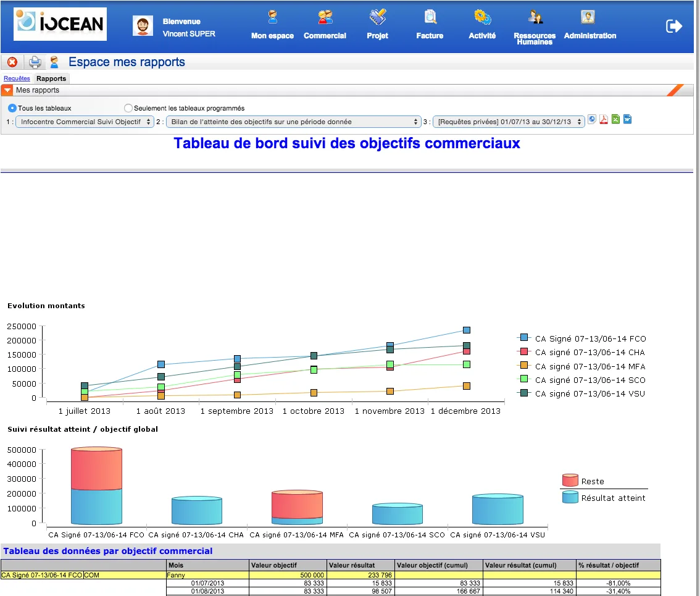Open Requêtes privées date range dropdown

click(x=509, y=122)
